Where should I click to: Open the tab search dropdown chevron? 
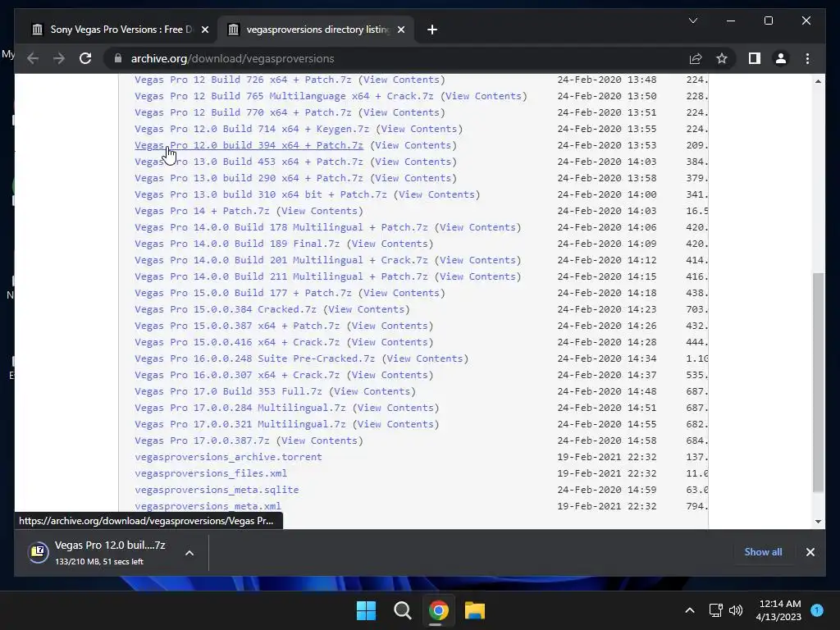pyautogui.click(x=692, y=21)
